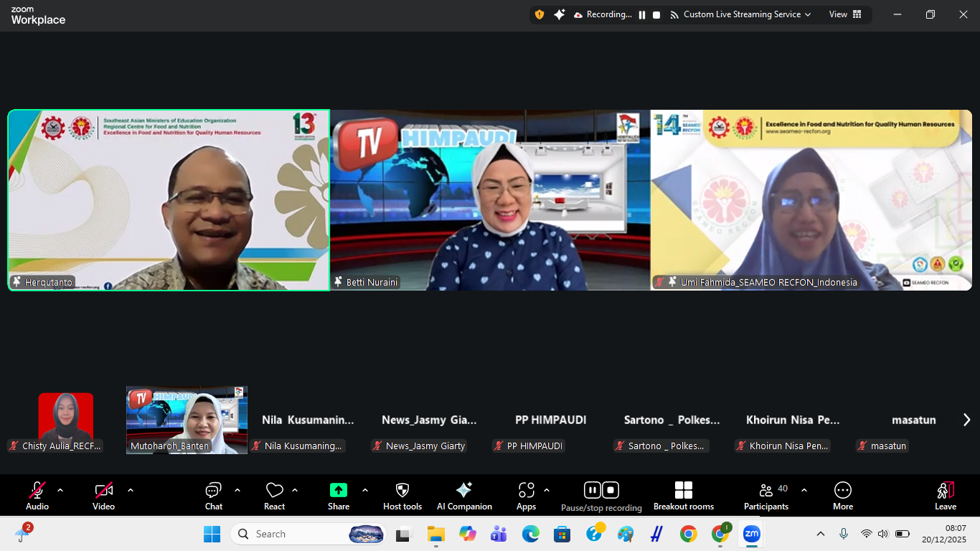The image size is (980, 551).
Task: Open the React emoji menu
Action: tap(274, 496)
